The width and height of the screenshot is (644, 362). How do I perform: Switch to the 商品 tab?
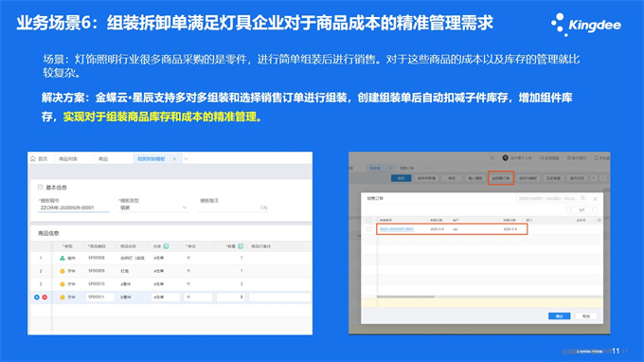pyautogui.click(x=103, y=158)
